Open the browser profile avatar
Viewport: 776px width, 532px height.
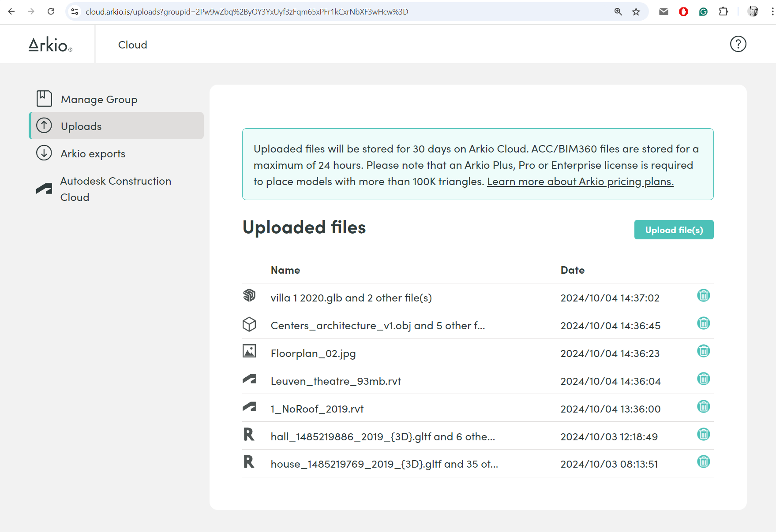coord(753,11)
